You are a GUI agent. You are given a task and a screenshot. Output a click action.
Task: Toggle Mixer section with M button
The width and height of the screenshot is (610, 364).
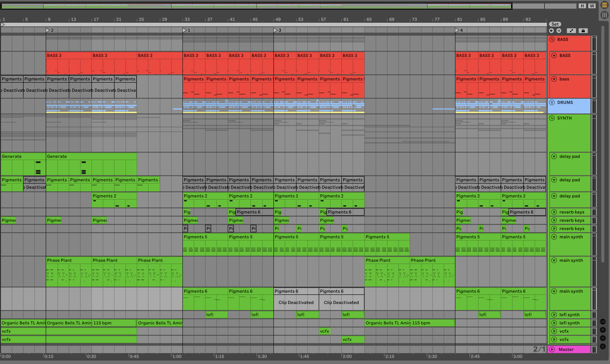tap(603, 338)
